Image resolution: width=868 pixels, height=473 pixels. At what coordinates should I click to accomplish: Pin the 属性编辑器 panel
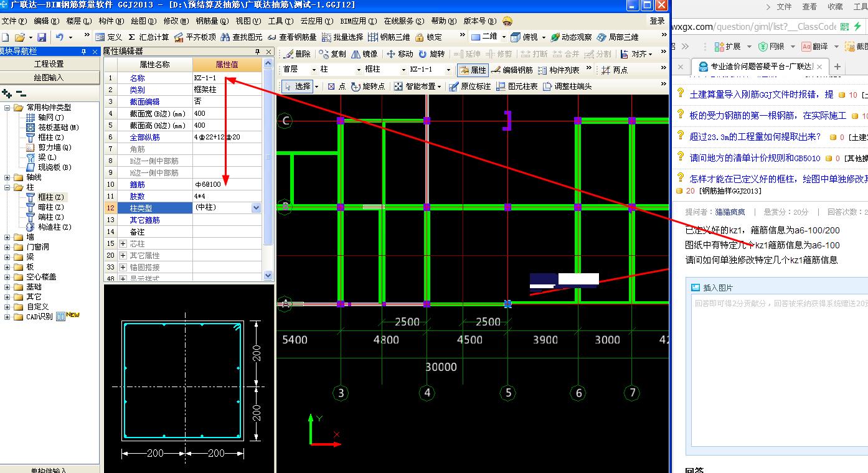pos(257,52)
